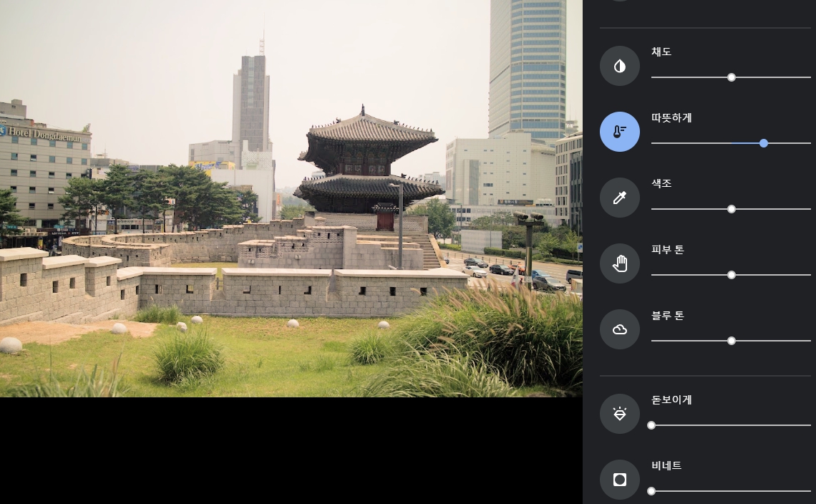Viewport: 816px width, 504px height.
Task: Click the 피부 톤 hand icon
Action: (619, 263)
